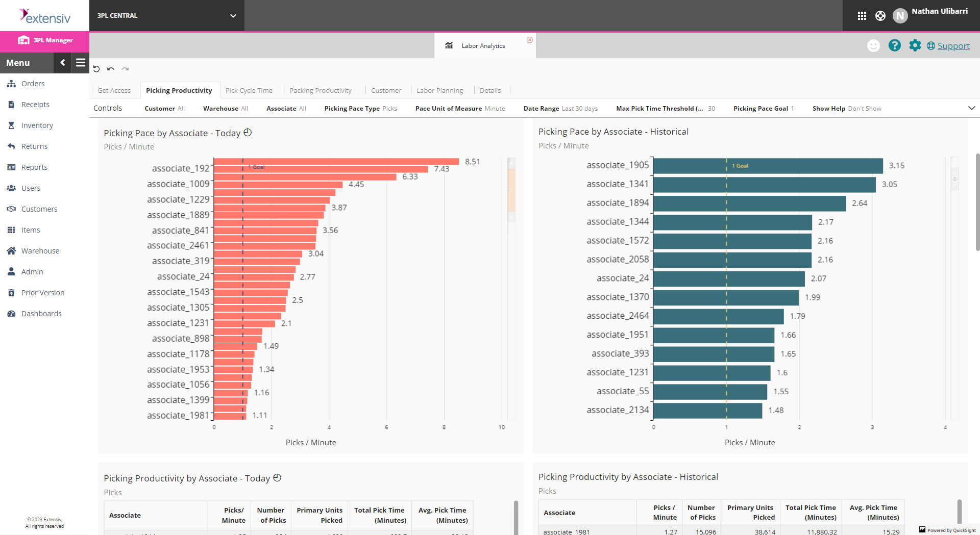
Task: Open the settings gear icon
Action: pos(915,45)
